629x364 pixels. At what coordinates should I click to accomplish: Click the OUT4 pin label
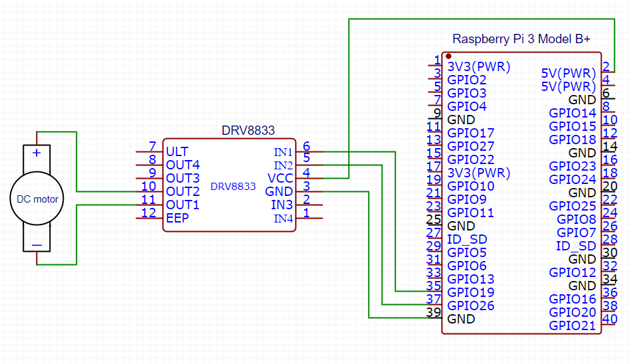pyautogui.click(x=183, y=165)
